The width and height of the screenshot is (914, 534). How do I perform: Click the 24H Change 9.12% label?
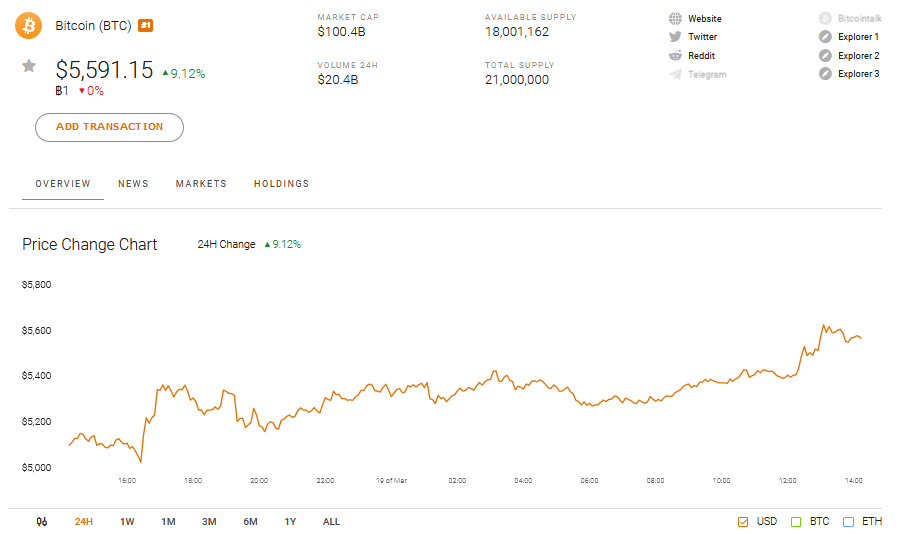249,244
